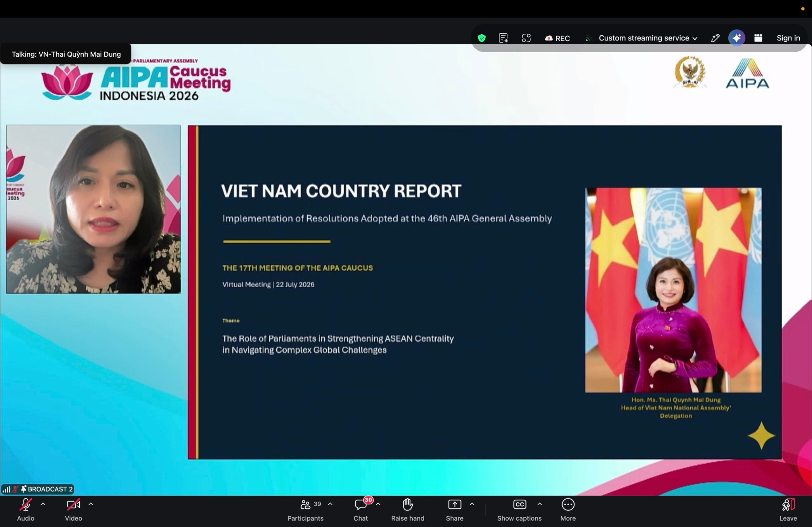Leave the meeting
The width and height of the screenshot is (812, 527).
click(788, 510)
